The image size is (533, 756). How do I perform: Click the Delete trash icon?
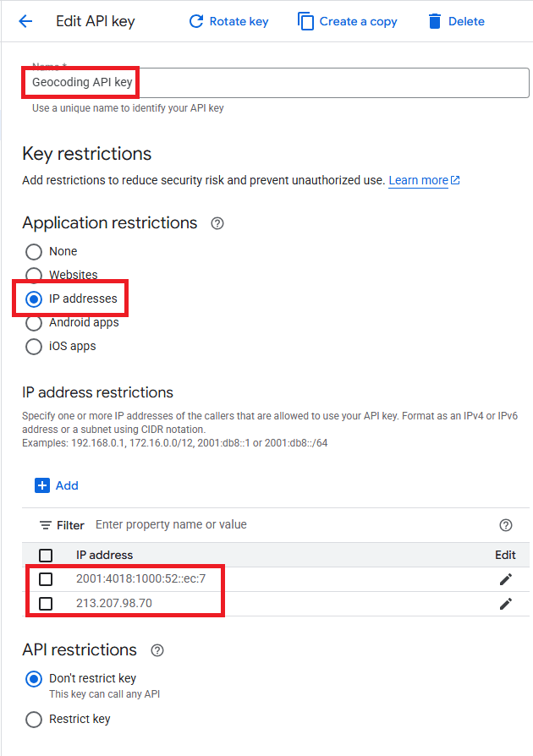435,21
